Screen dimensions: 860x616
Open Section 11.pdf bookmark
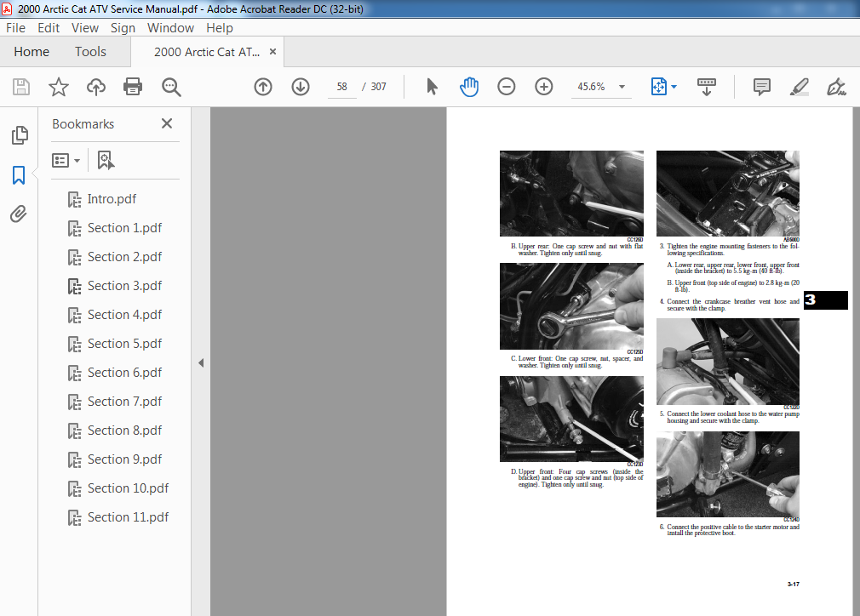(x=128, y=517)
